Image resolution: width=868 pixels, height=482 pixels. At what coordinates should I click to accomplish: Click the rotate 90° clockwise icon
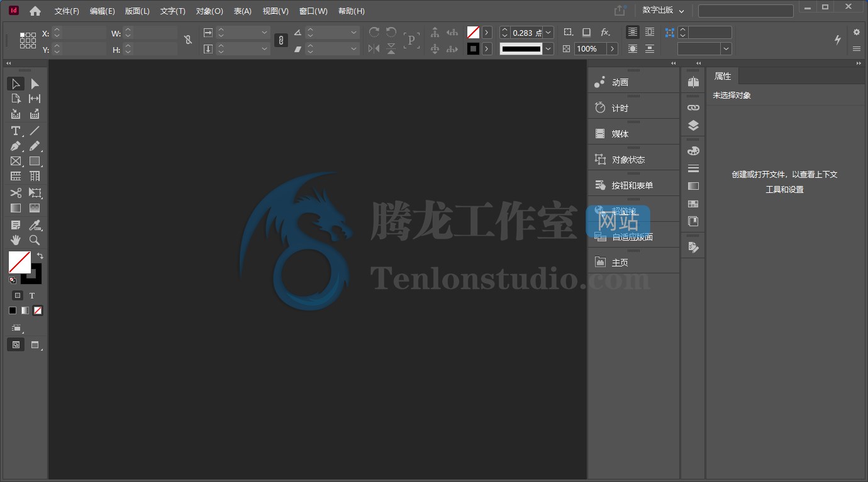click(374, 32)
